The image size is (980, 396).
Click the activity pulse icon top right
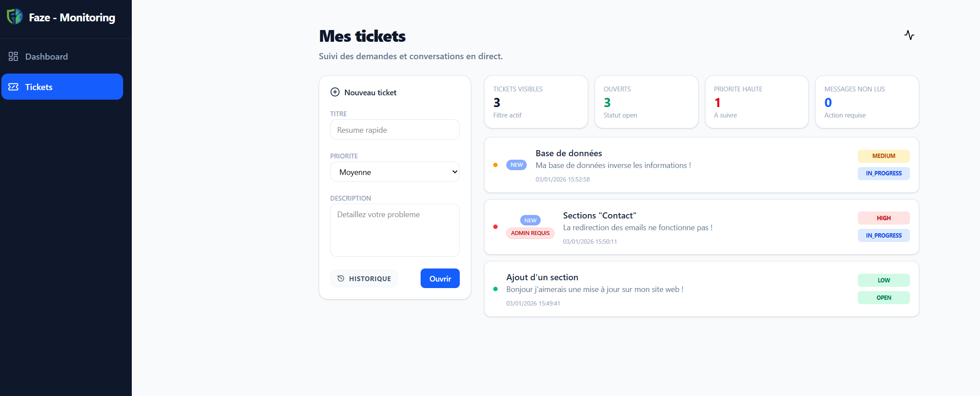pos(909,35)
